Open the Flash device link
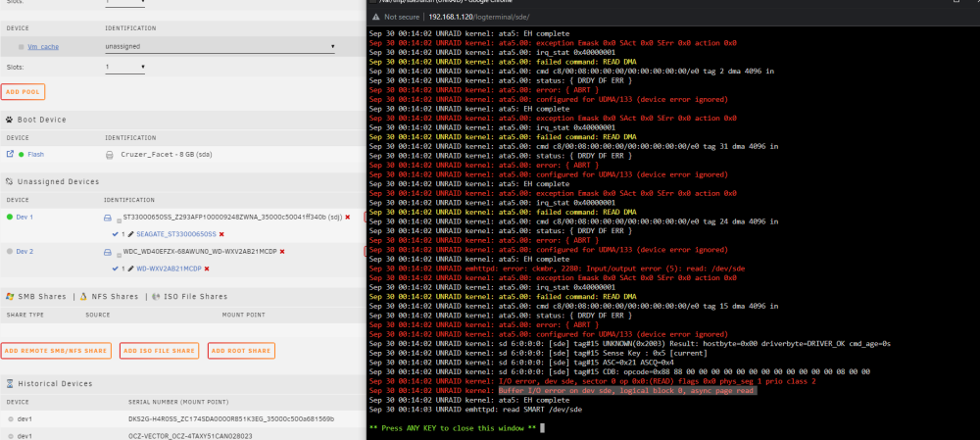Viewport: 980px width, 440px height. (x=35, y=155)
